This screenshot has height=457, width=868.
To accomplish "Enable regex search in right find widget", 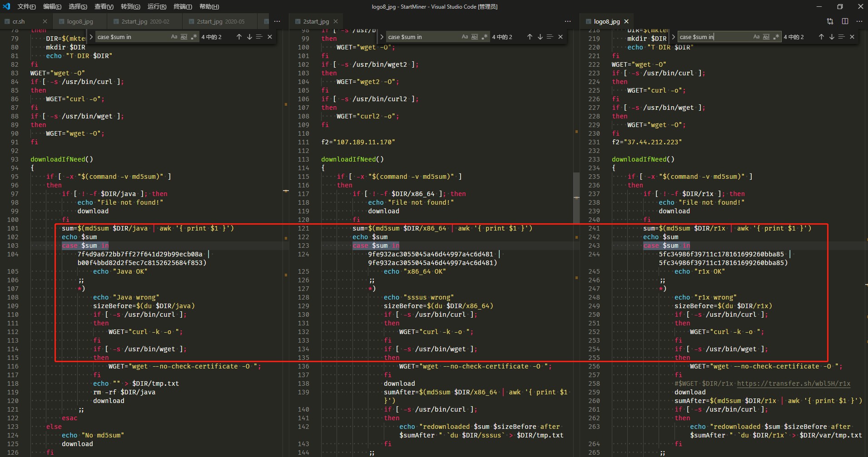I will pos(776,37).
